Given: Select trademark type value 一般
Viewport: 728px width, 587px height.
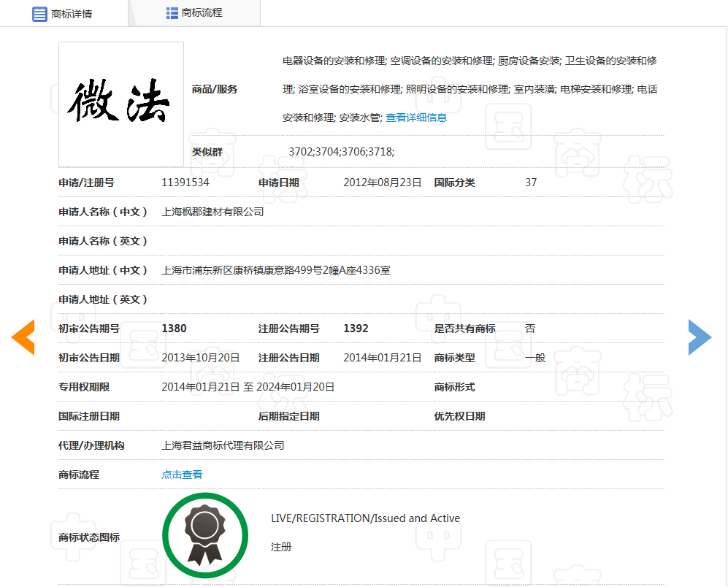Looking at the screenshot, I should (x=535, y=358).
